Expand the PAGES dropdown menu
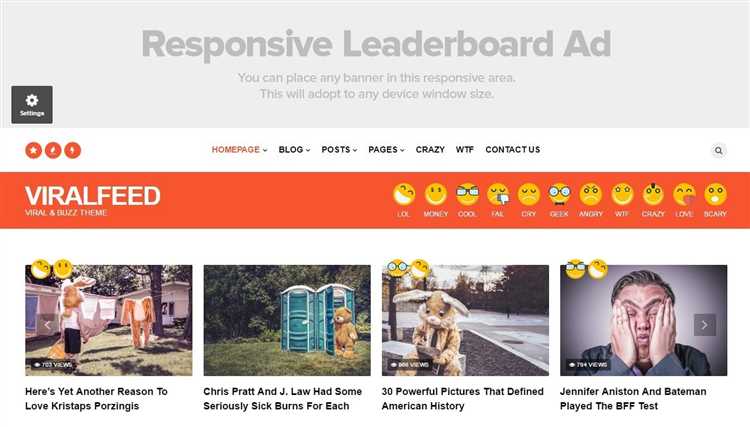This screenshot has width=750, height=427. pos(386,150)
